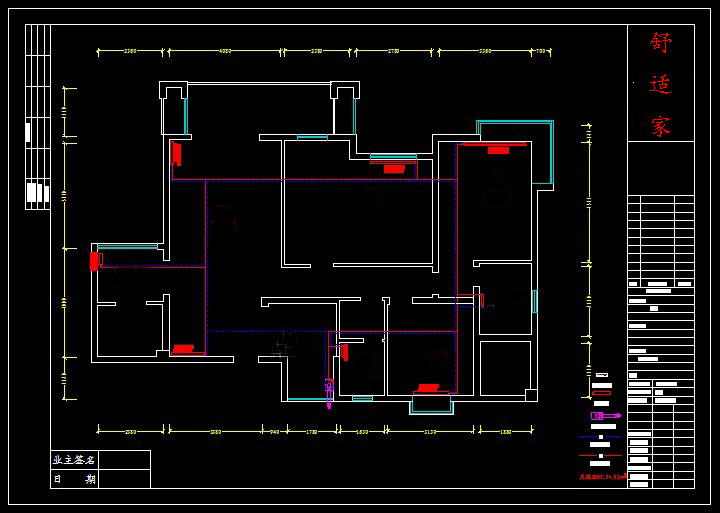Click the empty field beside 日期
The height and width of the screenshot is (513, 720).
124,479
